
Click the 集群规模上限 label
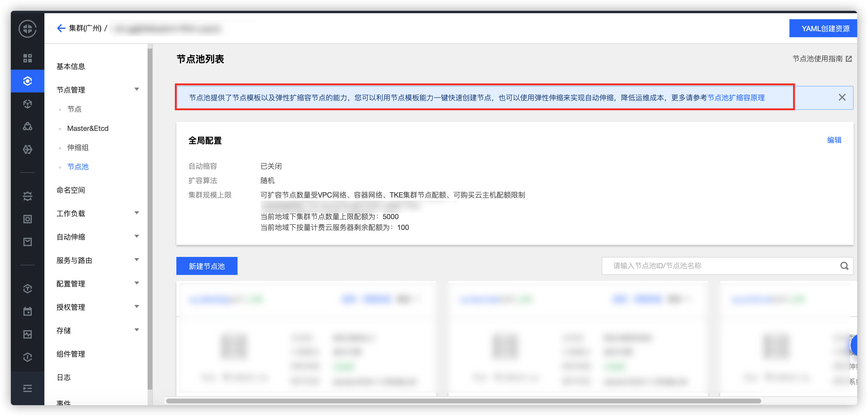point(210,195)
